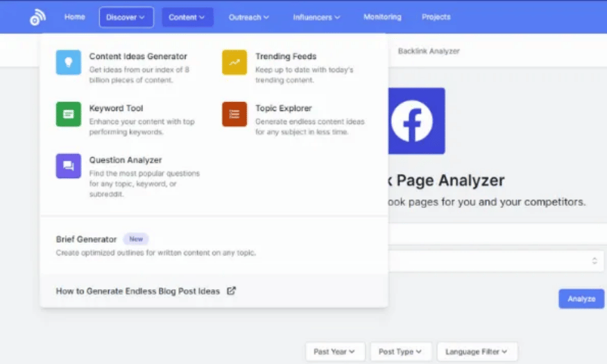Click text 'Create optimized outlines for written content'
The height and width of the screenshot is (364, 607).
click(155, 252)
